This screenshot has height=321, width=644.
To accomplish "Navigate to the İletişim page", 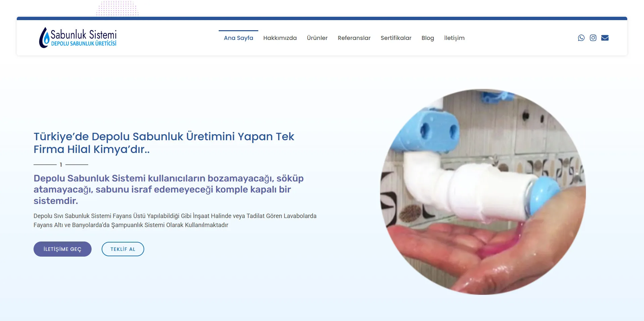I will point(454,38).
